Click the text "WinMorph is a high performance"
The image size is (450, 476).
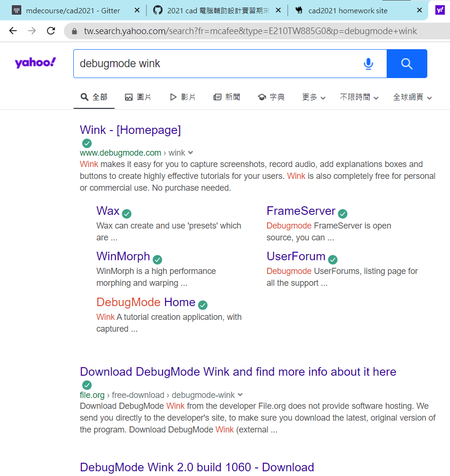click(156, 271)
